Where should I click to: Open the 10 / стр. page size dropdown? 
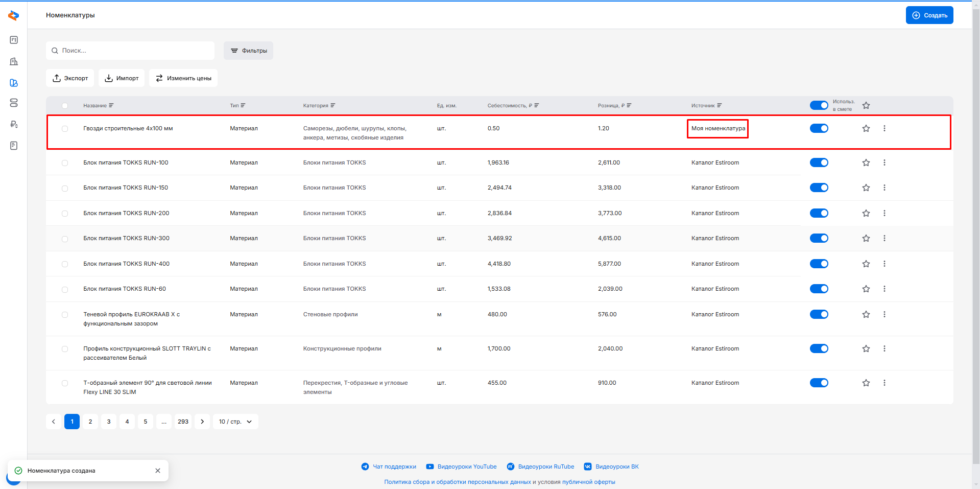click(235, 422)
